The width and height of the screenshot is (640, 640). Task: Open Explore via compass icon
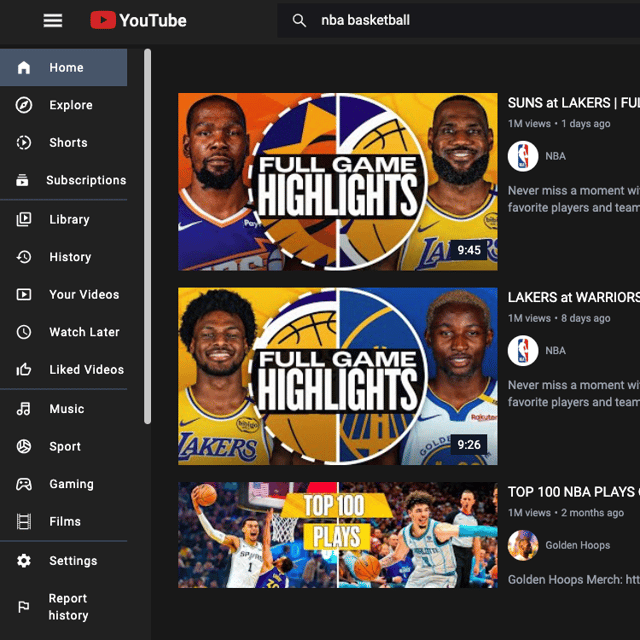click(24, 105)
